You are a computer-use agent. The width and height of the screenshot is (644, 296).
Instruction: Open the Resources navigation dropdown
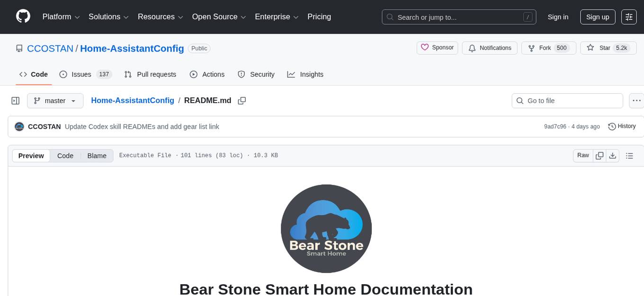click(x=160, y=17)
